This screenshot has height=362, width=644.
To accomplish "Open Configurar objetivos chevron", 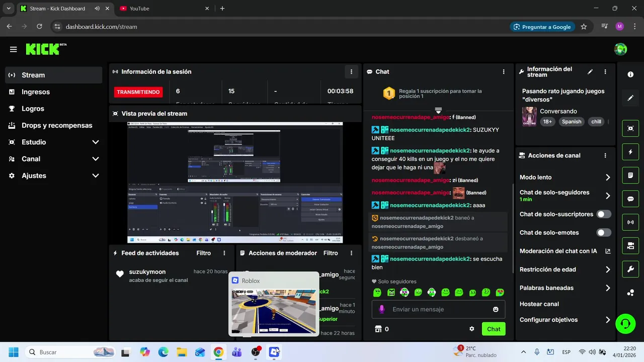I will coord(608,320).
